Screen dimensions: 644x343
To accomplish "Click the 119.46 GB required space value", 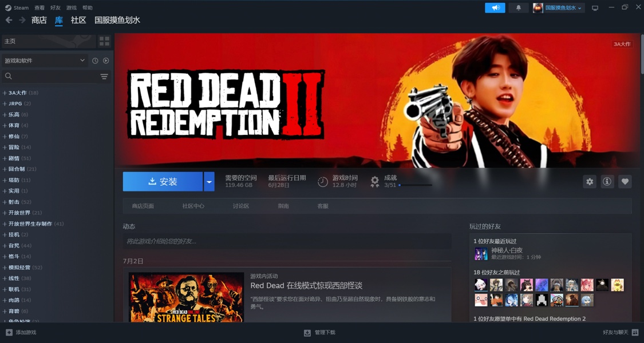I will pyautogui.click(x=239, y=185).
